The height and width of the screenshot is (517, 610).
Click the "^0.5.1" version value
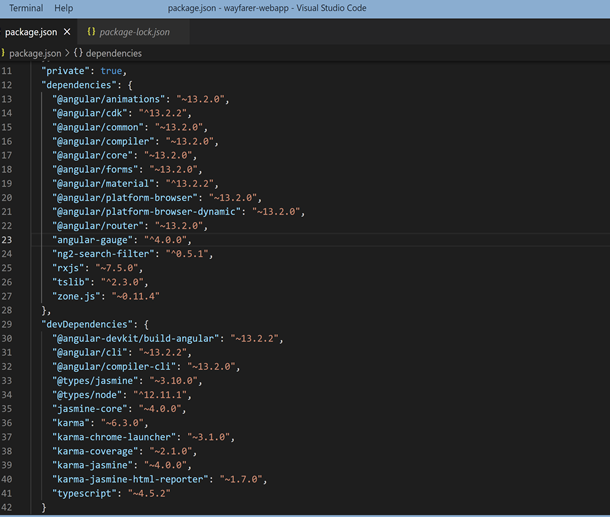[x=187, y=254]
